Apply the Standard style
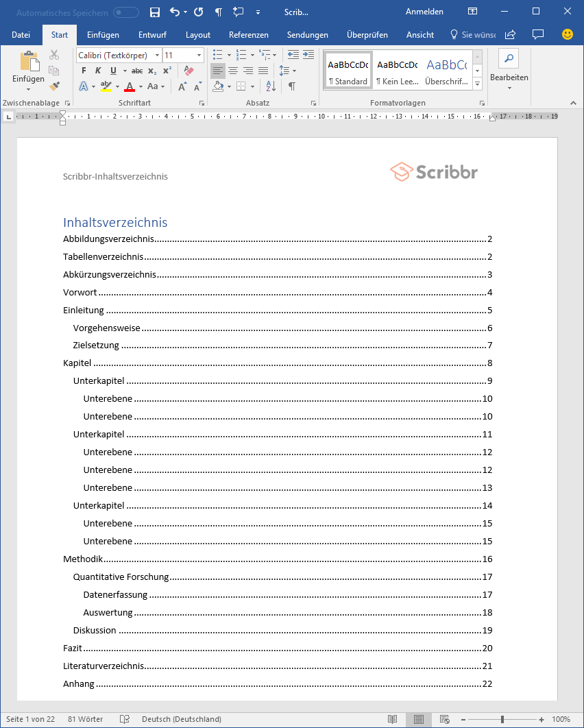This screenshot has width=584, height=728. 348,71
